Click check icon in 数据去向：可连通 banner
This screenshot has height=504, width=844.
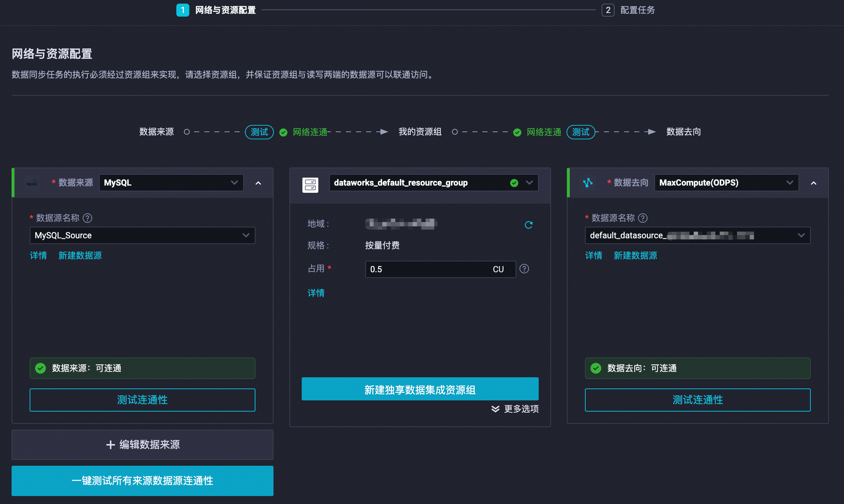[596, 368]
